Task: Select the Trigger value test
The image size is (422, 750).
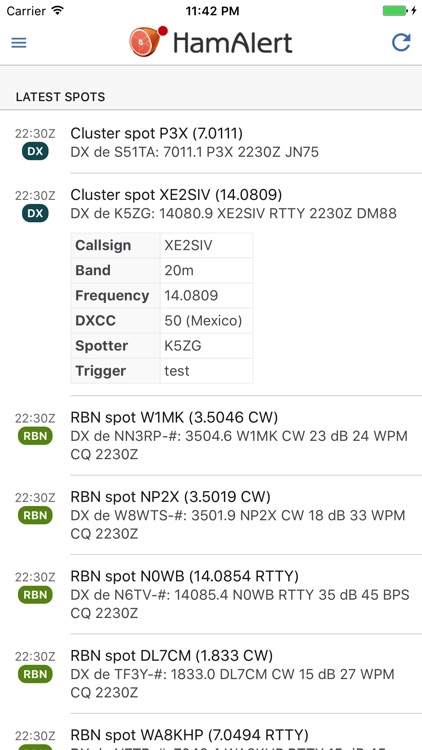Action: (x=206, y=371)
